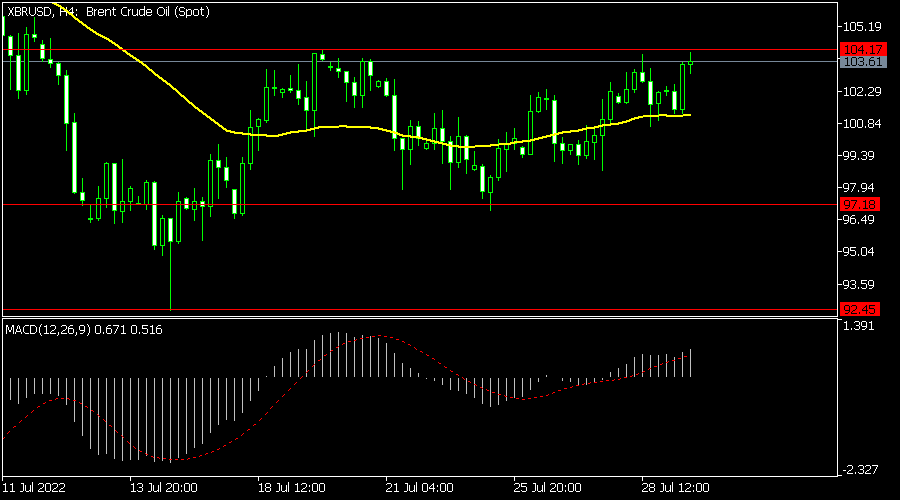
Task: Select the 97.18 support price label
Action: (859, 204)
